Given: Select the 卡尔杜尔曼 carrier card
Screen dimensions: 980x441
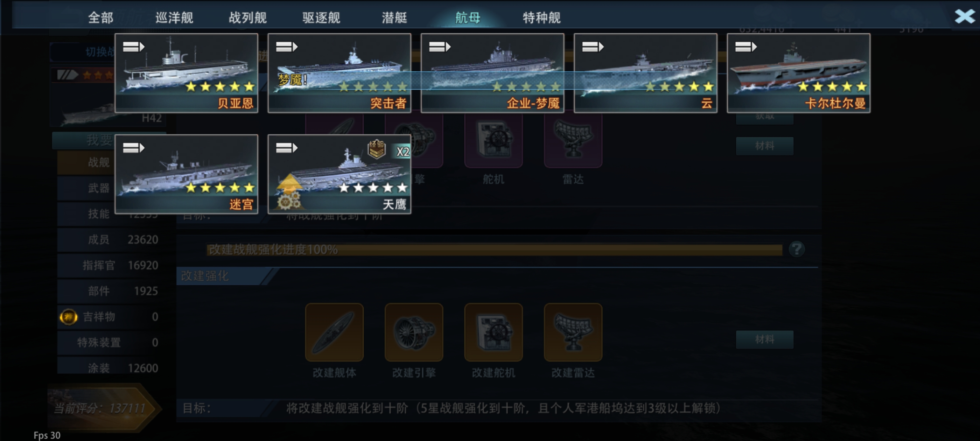Looking at the screenshot, I should (x=799, y=73).
